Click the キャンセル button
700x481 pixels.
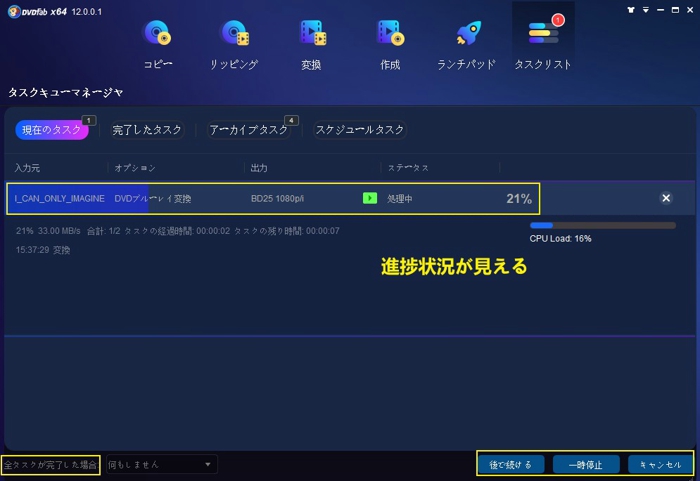point(661,464)
